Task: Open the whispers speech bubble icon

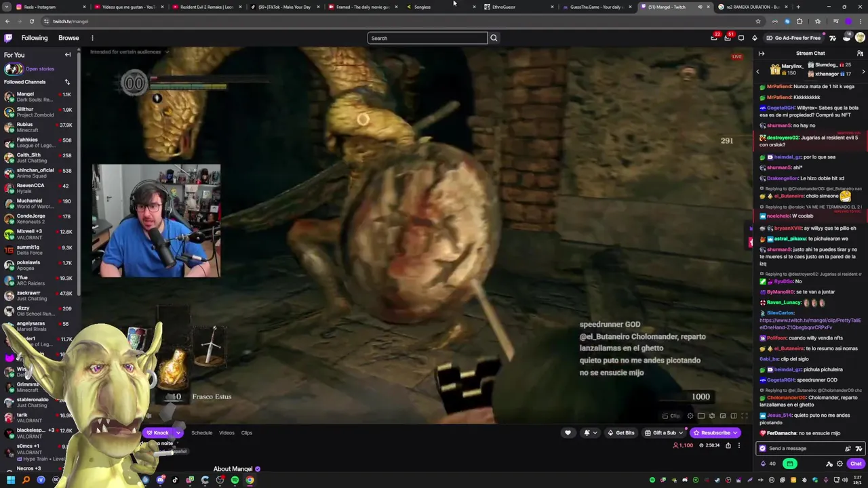Action: [x=741, y=38]
